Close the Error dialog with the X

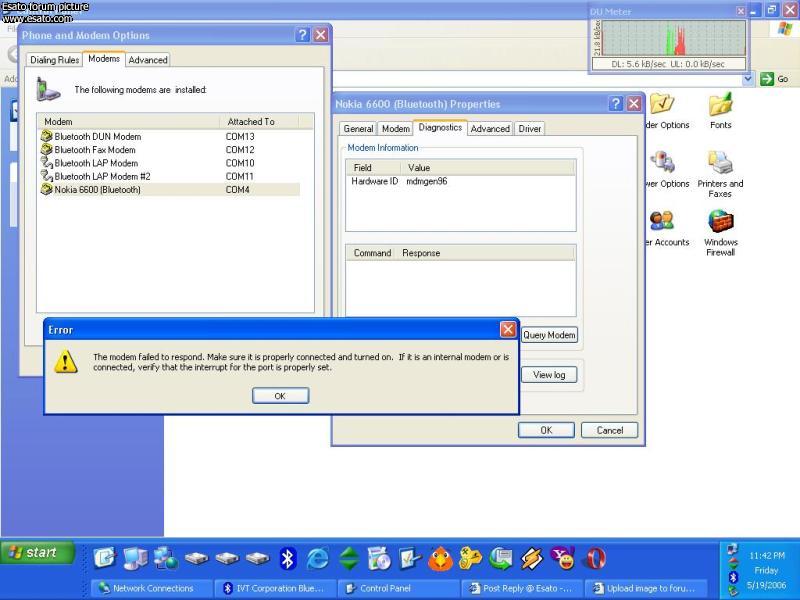click(x=508, y=330)
